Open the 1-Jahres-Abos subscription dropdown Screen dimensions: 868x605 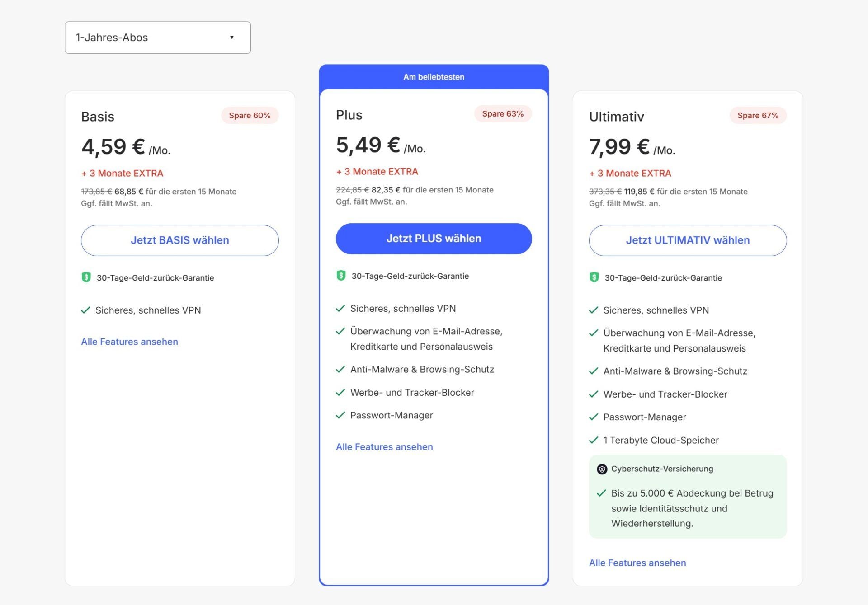[x=157, y=37]
